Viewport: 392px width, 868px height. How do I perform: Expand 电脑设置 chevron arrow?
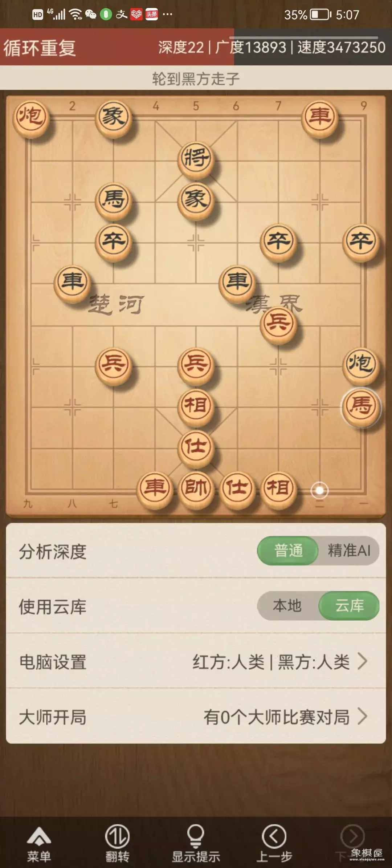pyautogui.click(x=362, y=661)
